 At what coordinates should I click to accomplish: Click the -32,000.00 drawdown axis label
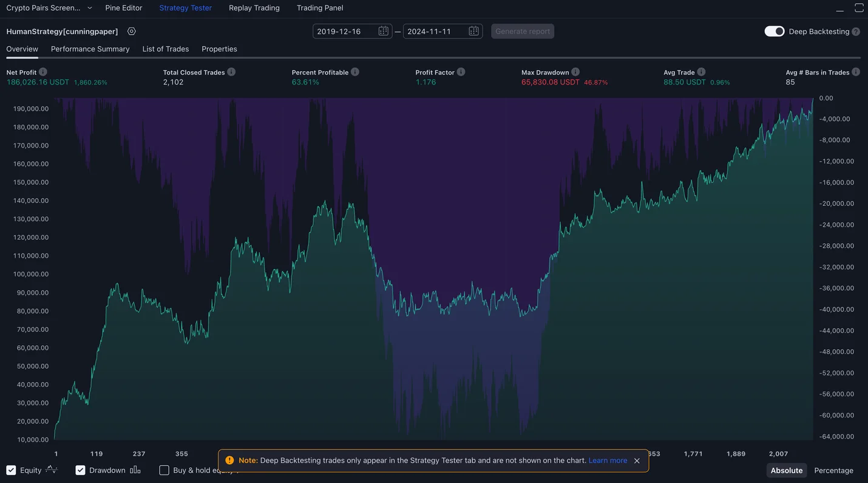click(836, 267)
